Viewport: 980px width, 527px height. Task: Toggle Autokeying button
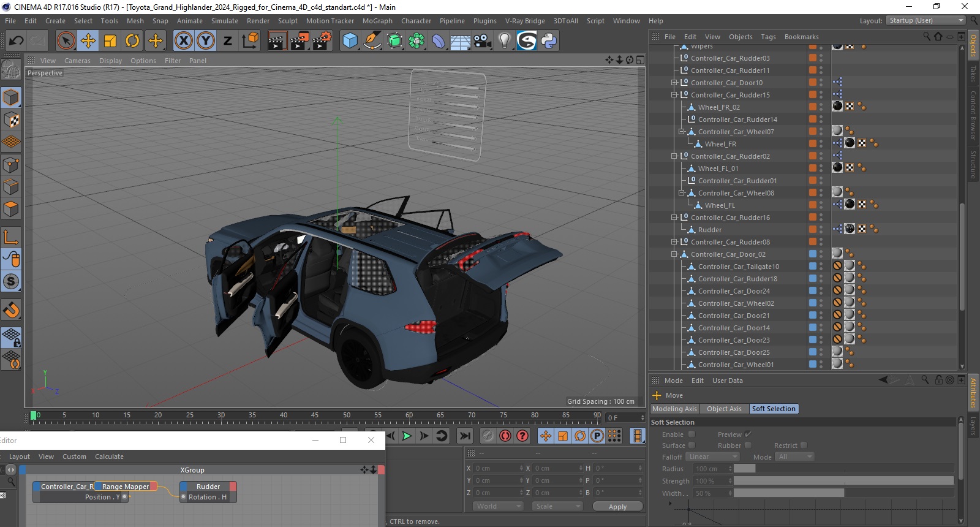(505, 436)
